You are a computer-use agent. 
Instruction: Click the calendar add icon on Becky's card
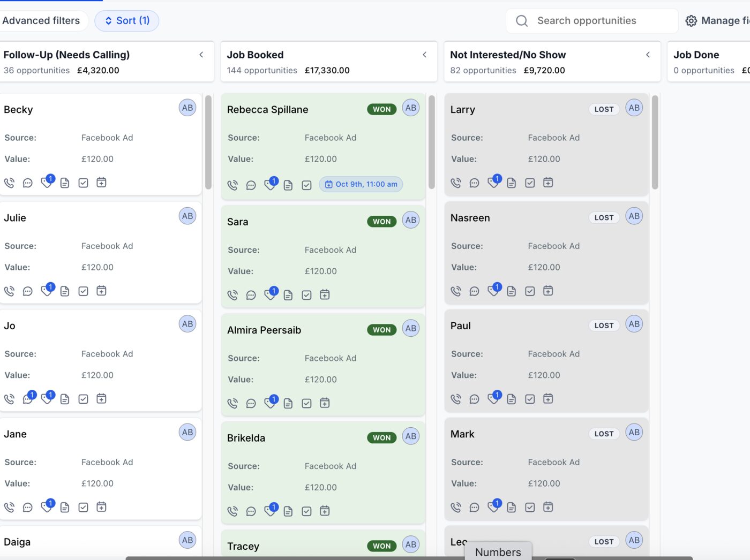(x=101, y=183)
